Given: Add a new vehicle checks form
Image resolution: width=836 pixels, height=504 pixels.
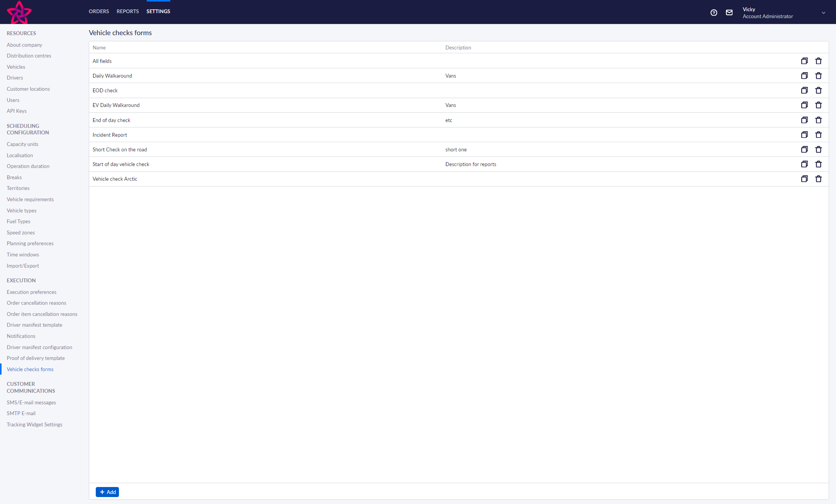Looking at the screenshot, I should pos(107,492).
